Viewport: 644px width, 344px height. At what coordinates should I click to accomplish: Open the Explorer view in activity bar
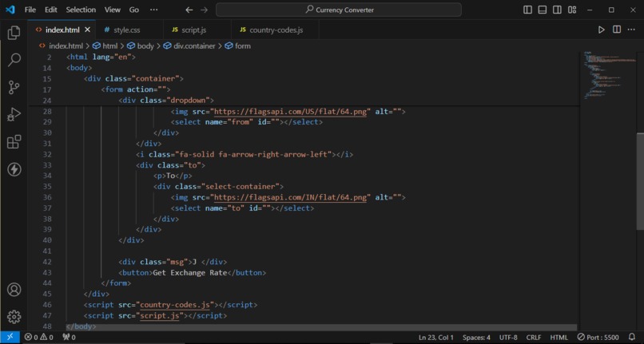click(x=14, y=33)
